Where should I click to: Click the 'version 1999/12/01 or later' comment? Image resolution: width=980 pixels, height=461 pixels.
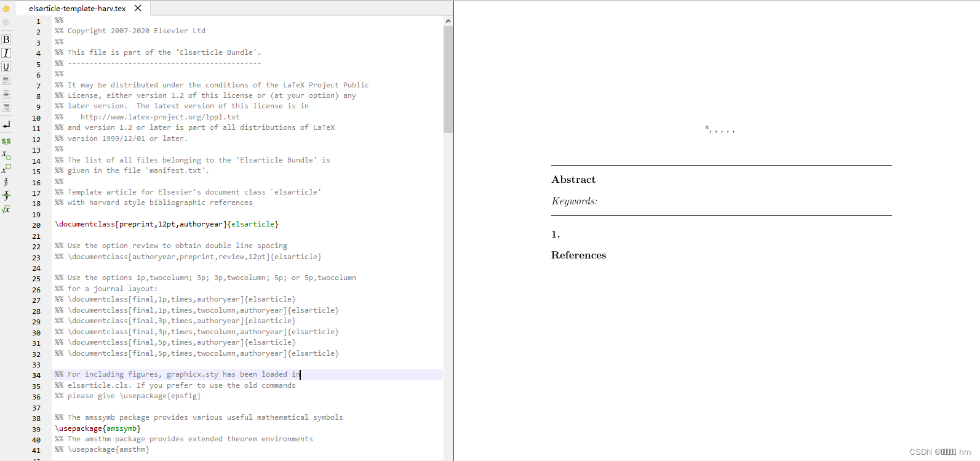(121, 138)
